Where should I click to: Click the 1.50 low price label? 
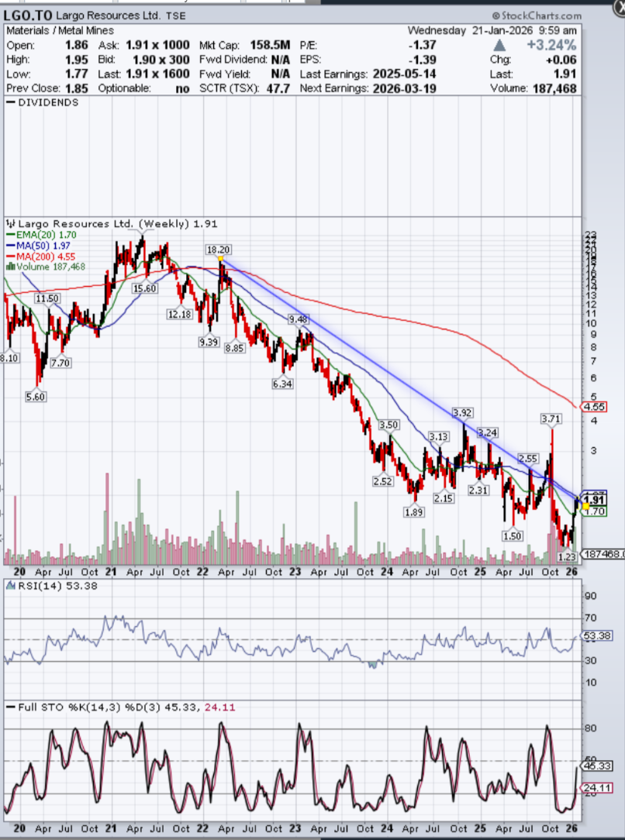(512, 535)
